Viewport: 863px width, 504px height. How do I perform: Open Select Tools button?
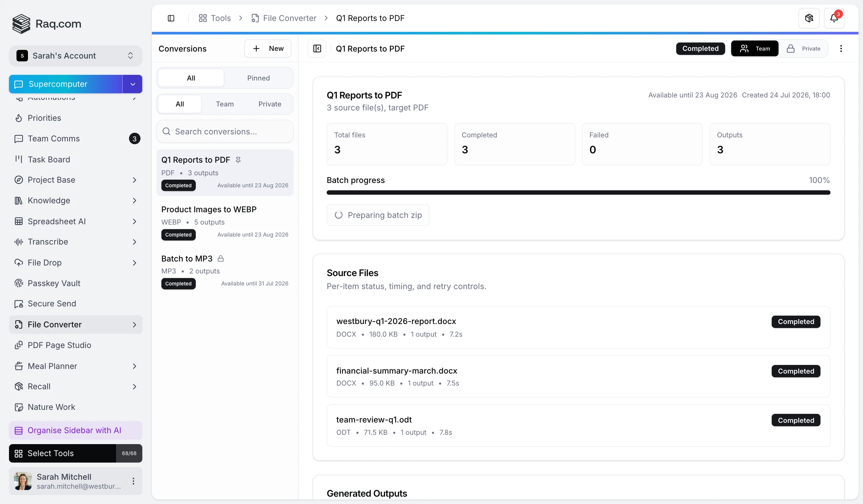tap(63, 453)
